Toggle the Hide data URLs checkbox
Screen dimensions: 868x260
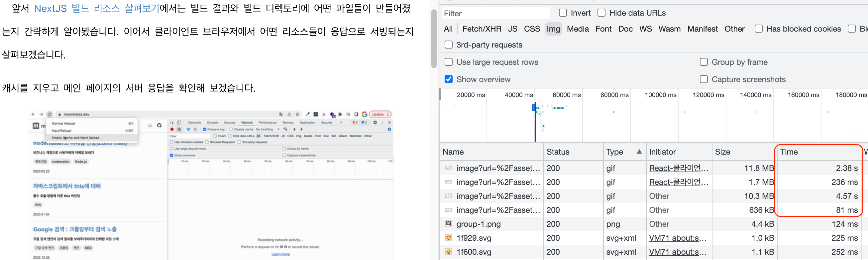pyautogui.click(x=601, y=13)
